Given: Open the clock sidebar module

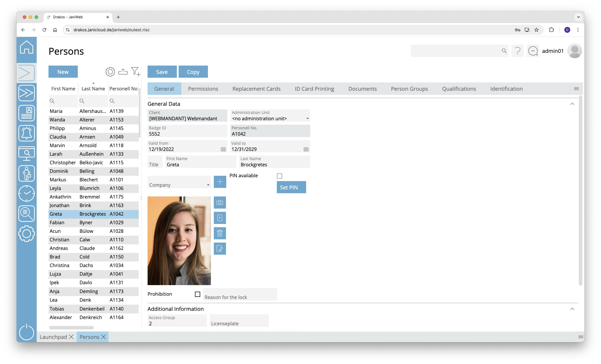Looking at the screenshot, I should coord(27,194).
